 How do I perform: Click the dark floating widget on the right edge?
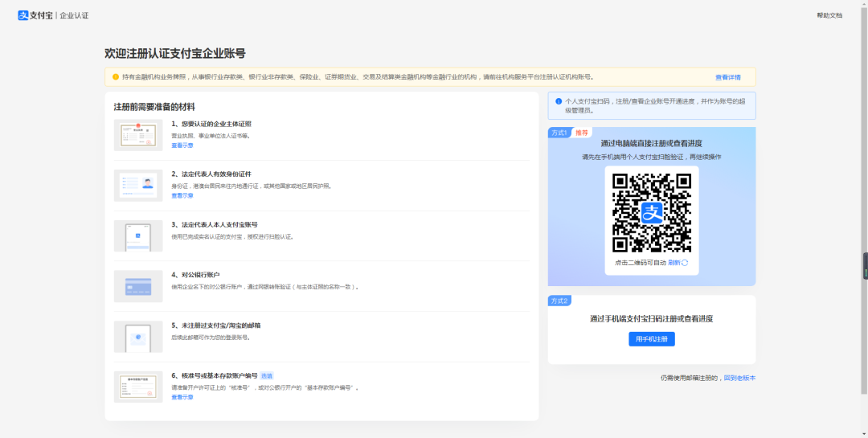click(866, 266)
